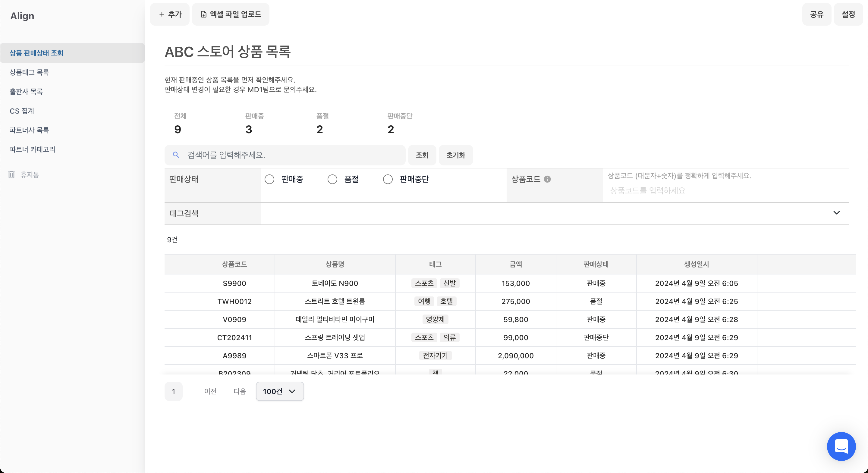
Task: Click 데일리 멀티비타민 마이구미 product name
Action: (x=335, y=320)
